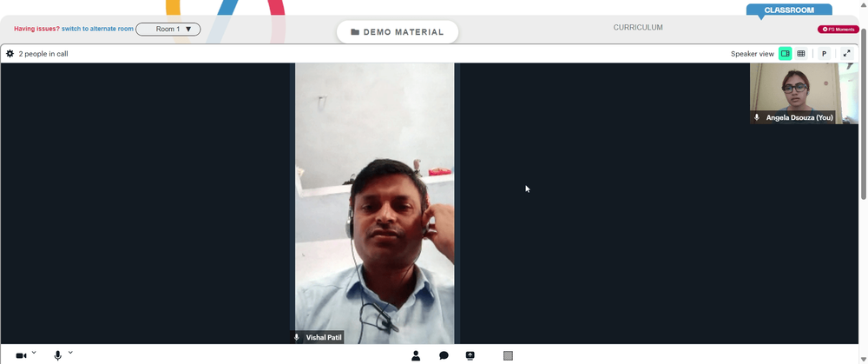Image resolution: width=868 pixels, height=364 pixels.
Task: Click the PS Moments button
Action: [838, 30]
